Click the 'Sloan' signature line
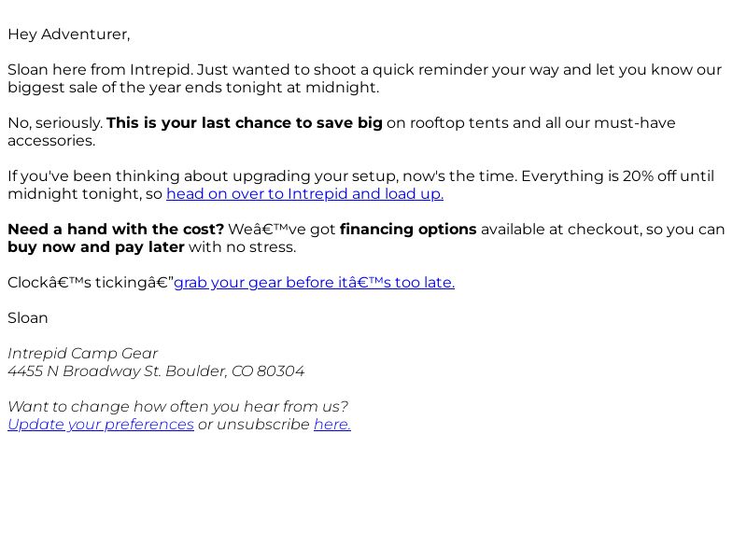Image resolution: width=747 pixels, height=560 pixels. [x=28, y=318]
